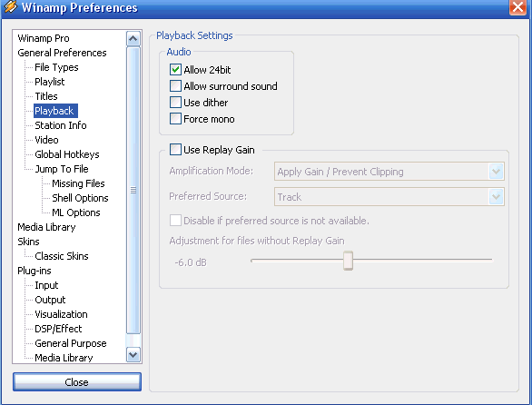Open Missing Files settings
532x405 pixels.
click(x=78, y=183)
